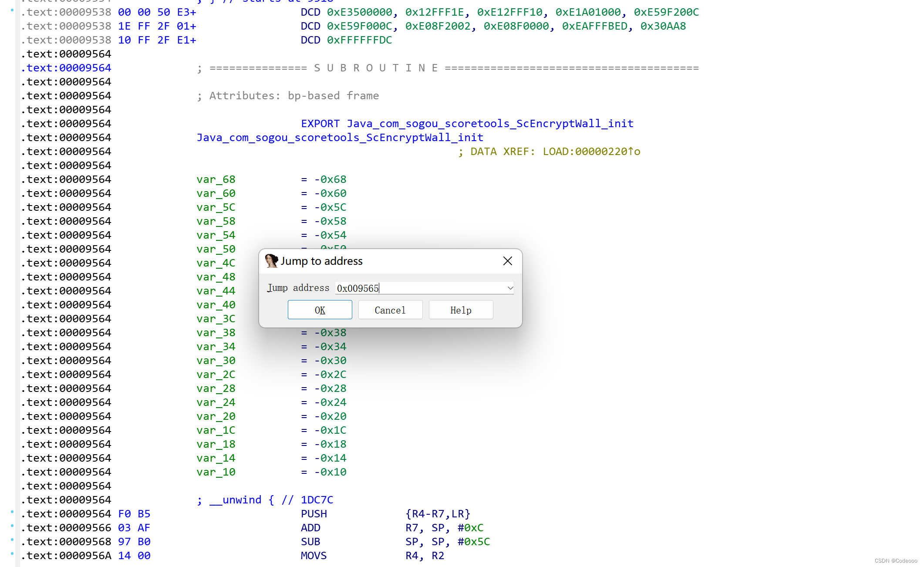The width and height of the screenshot is (924, 567).
Task: Click Cancel in Jump to address dialog
Action: click(x=390, y=310)
